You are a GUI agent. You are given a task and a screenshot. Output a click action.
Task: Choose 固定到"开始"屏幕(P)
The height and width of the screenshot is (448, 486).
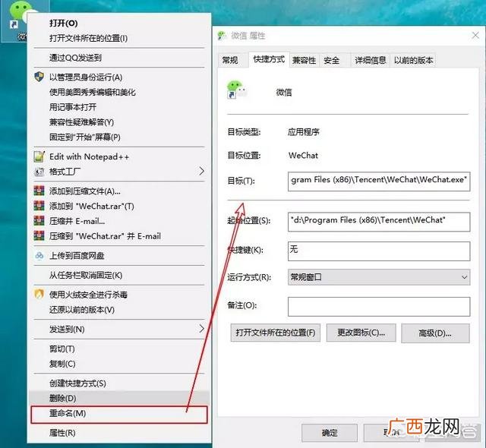(118, 137)
